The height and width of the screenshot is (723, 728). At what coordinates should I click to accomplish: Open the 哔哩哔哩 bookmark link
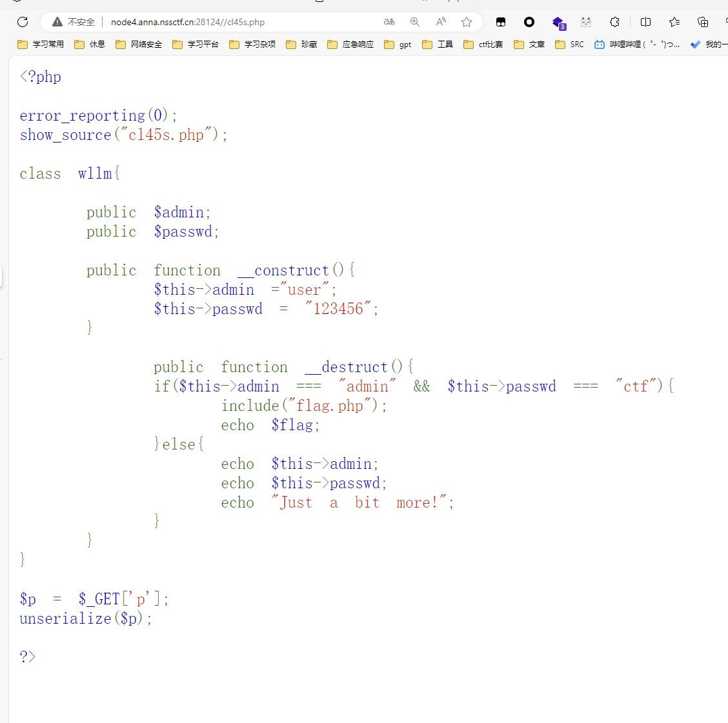click(637, 45)
